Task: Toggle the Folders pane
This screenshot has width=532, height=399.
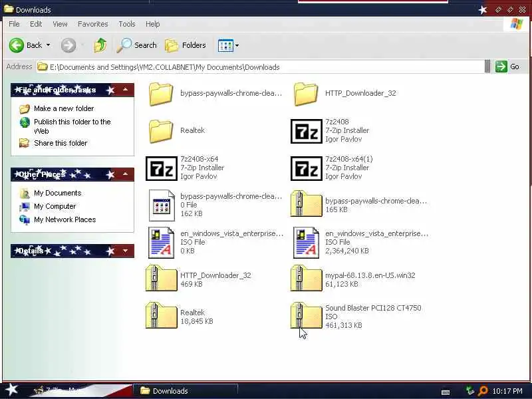Action: (x=186, y=45)
